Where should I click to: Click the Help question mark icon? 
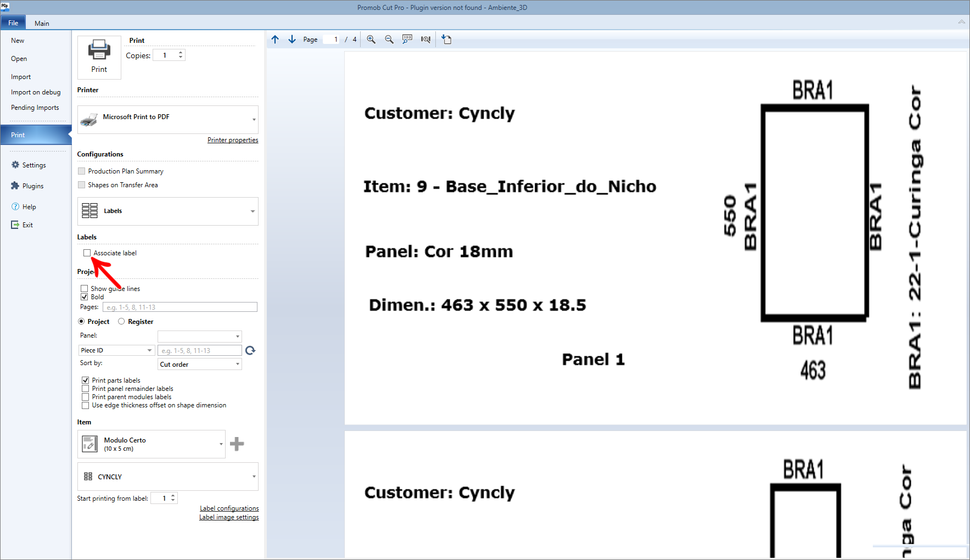[15, 206]
